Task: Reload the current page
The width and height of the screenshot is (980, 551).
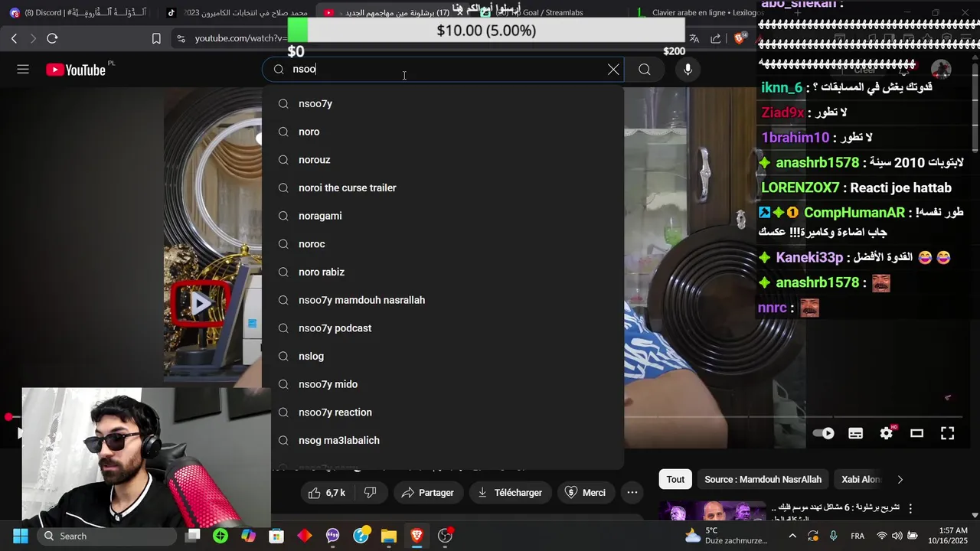Action: tap(52, 38)
